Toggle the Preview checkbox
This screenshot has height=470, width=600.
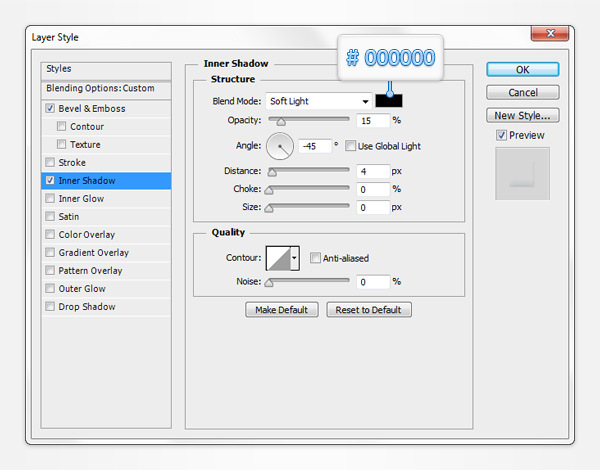tap(502, 135)
